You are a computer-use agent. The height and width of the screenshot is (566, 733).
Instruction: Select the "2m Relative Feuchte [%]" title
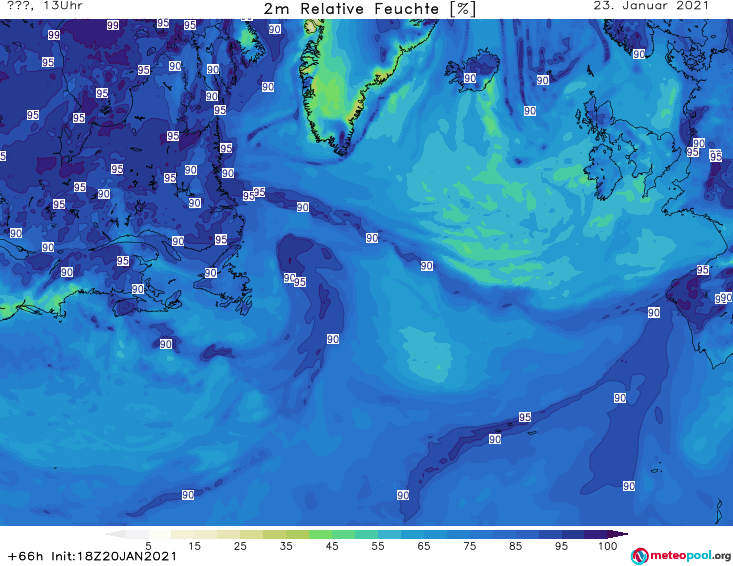point(369,9)
